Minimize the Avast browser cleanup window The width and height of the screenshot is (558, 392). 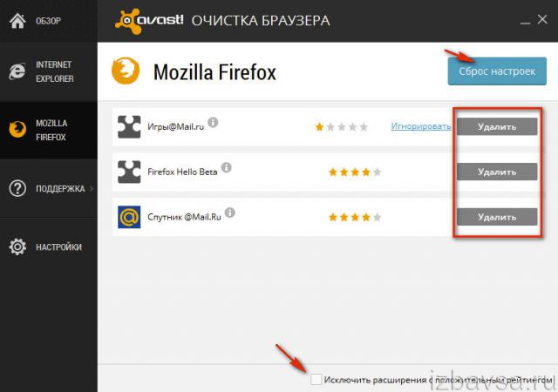pos(525,21)
